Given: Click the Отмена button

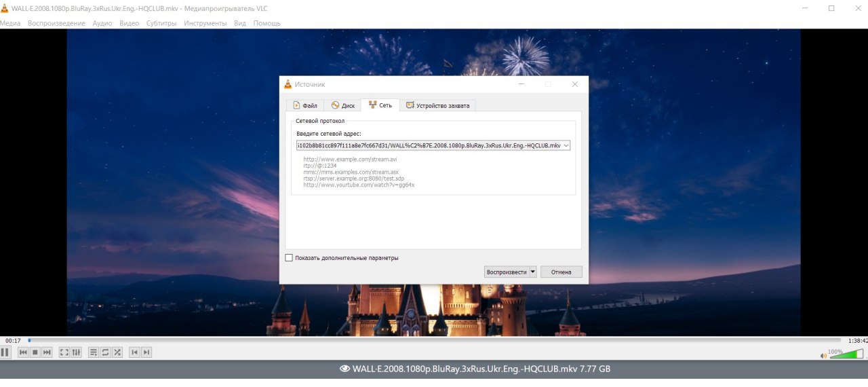Looking at the screenshot, I should click(561, 272).
